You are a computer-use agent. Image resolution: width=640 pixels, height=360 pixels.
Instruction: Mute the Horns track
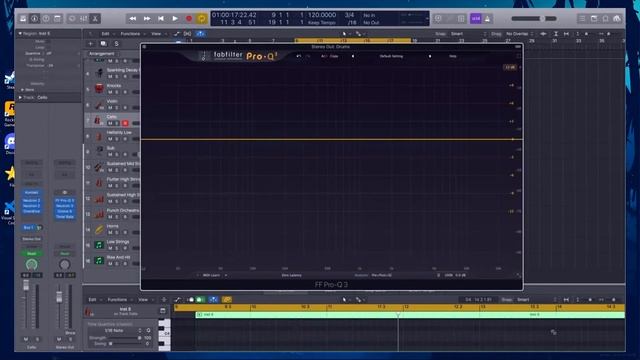(110, 232)
